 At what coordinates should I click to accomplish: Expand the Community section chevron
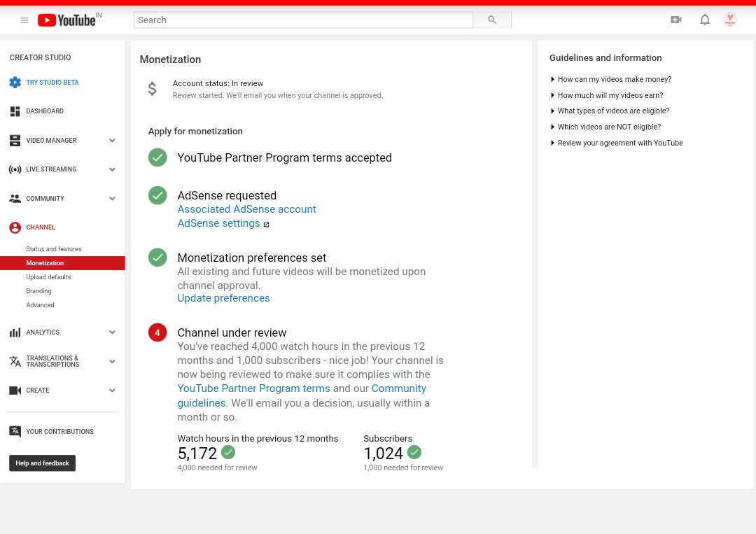point(112,198)
